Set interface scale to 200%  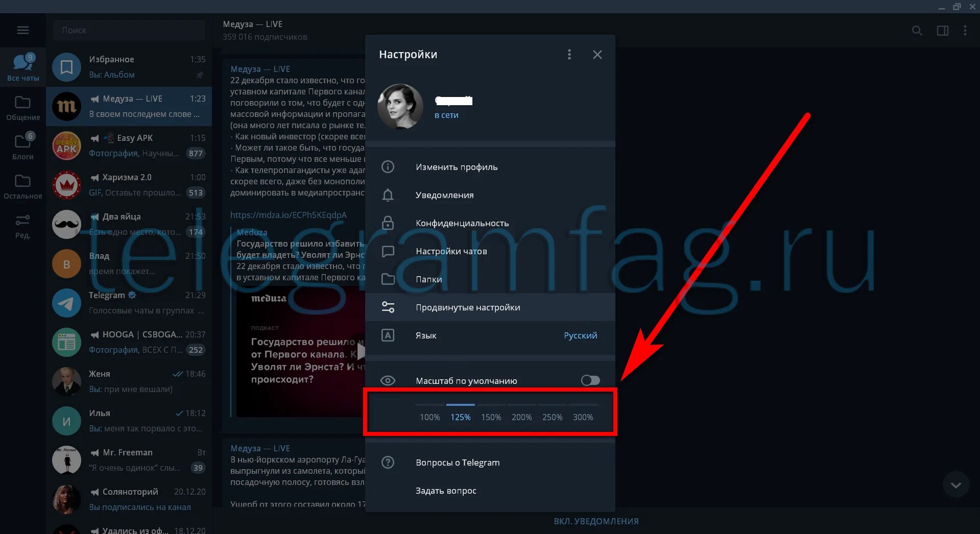pos(521,417)
